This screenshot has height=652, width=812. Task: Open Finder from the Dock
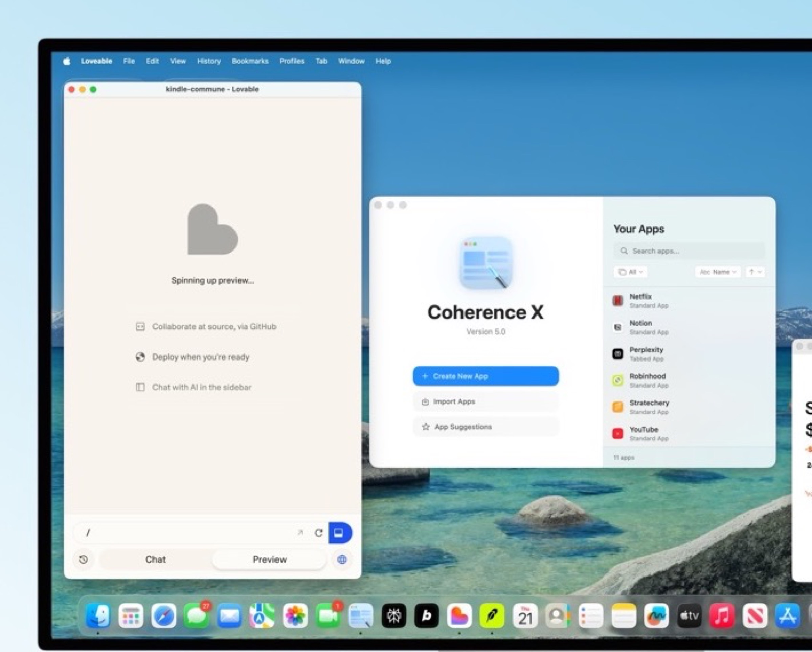click(x=98, y=616)
